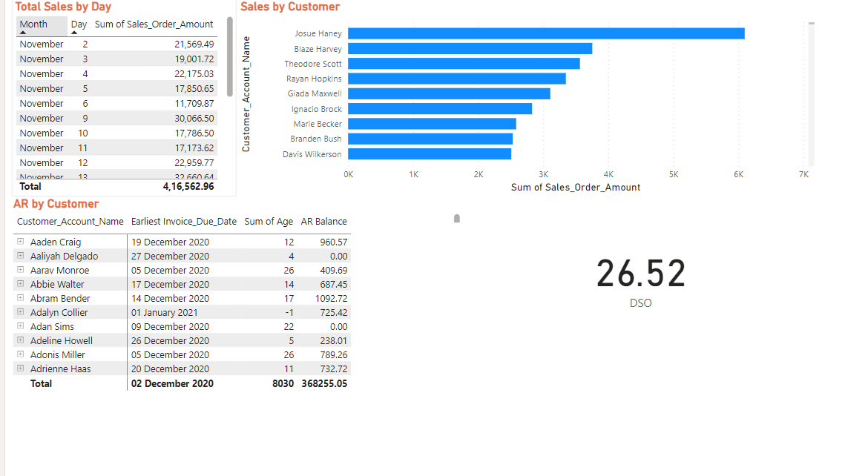
Task: Expand the Adalyn Collier row
Action: click(20, 312)
